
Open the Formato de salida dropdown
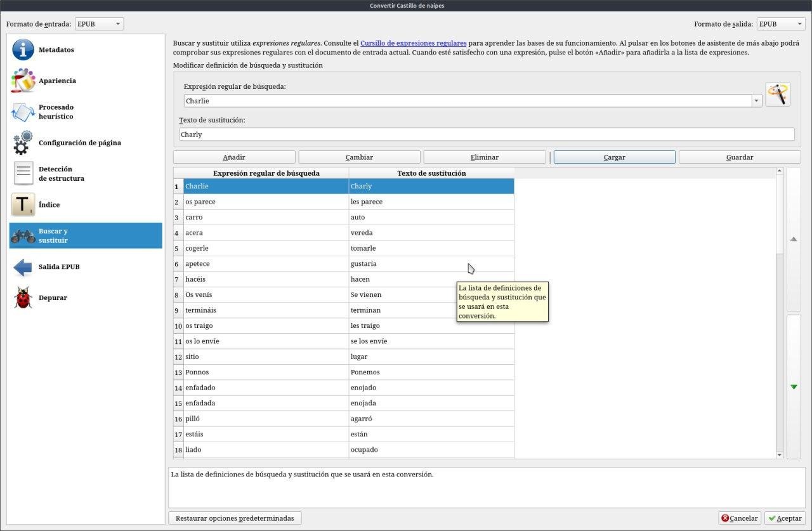(x=781, y=24)
